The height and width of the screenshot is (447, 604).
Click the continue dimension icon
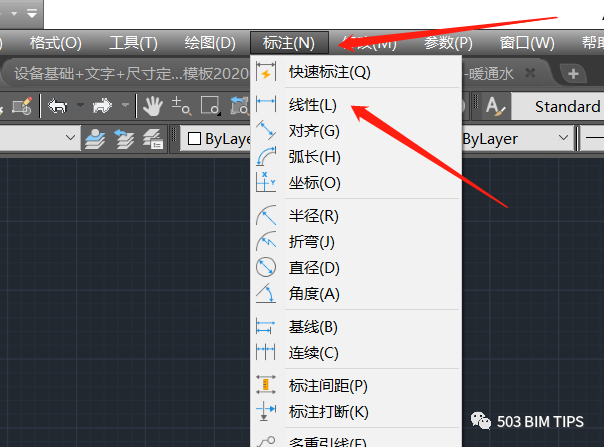265,352
